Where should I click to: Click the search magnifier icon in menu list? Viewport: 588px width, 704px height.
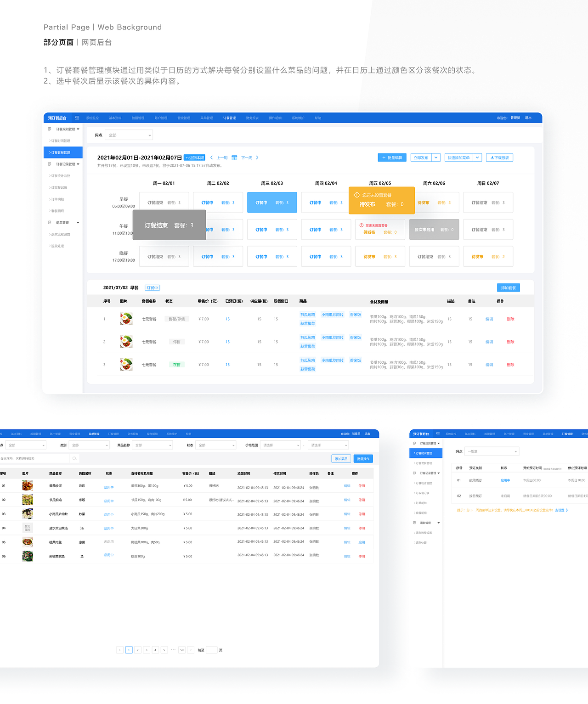click(x=74, y=458)
